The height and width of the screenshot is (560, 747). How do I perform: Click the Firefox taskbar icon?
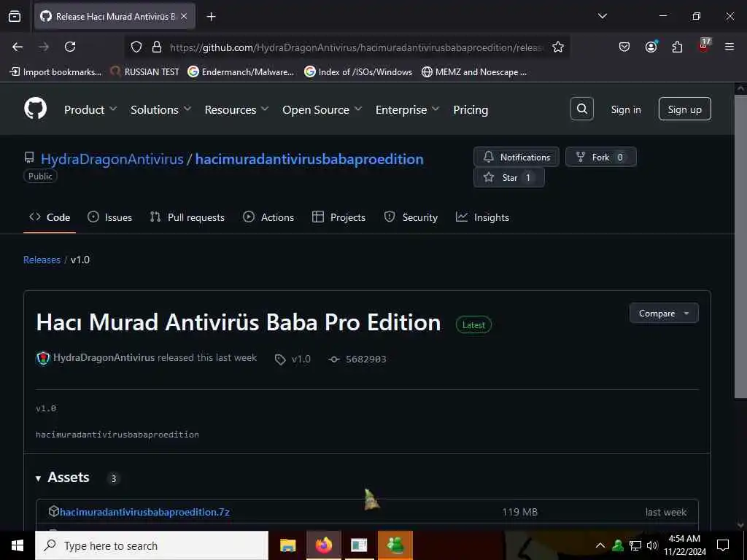323,545
